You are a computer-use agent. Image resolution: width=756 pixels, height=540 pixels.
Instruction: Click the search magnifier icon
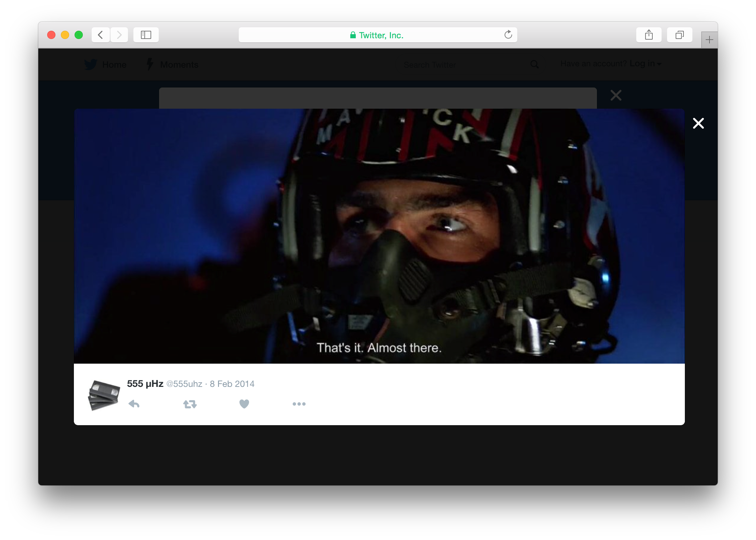coord(535,64)
